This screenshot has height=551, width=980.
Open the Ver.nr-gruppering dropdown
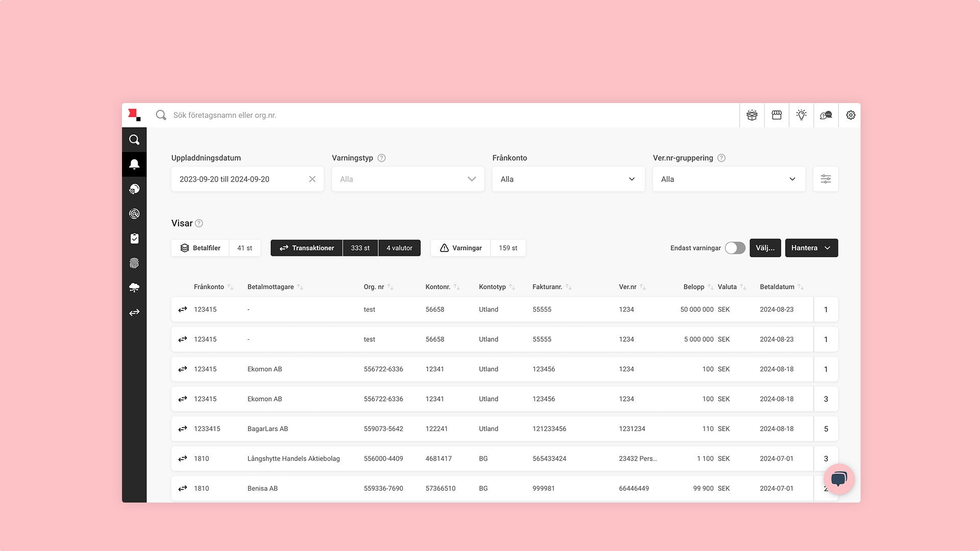(x=729, y=179)
